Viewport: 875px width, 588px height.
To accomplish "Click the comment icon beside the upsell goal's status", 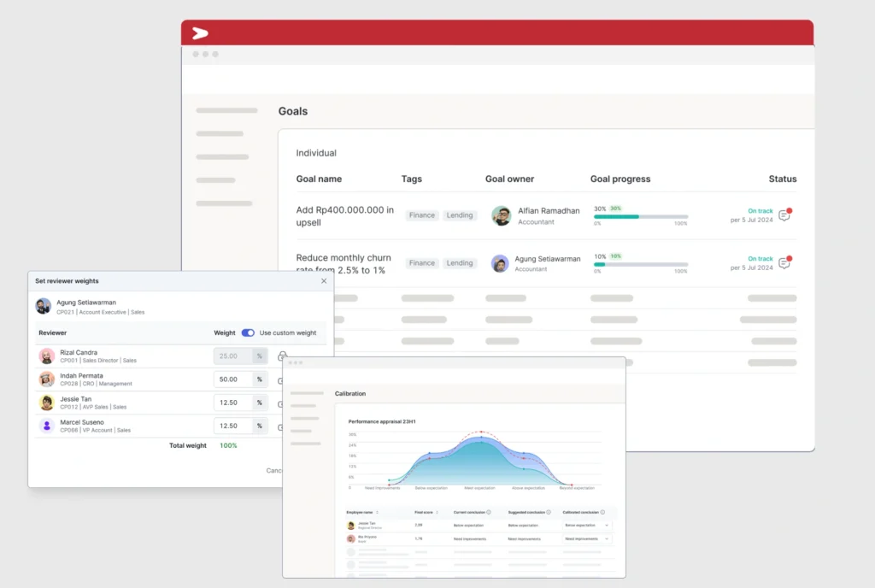I will click(784, 215).
